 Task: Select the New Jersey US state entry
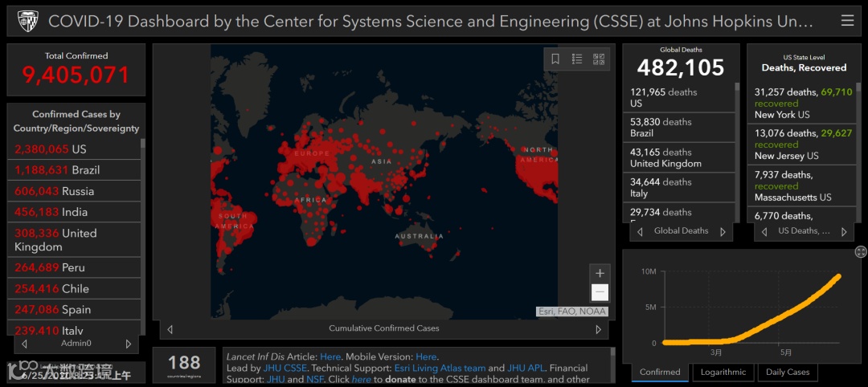(x=801, y=145)
